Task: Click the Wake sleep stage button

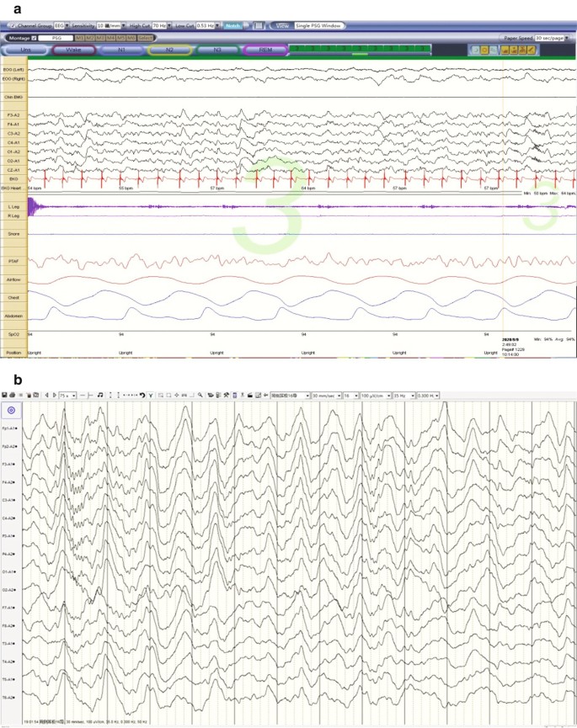Action: pyautogui.click(x=73, y=50)
